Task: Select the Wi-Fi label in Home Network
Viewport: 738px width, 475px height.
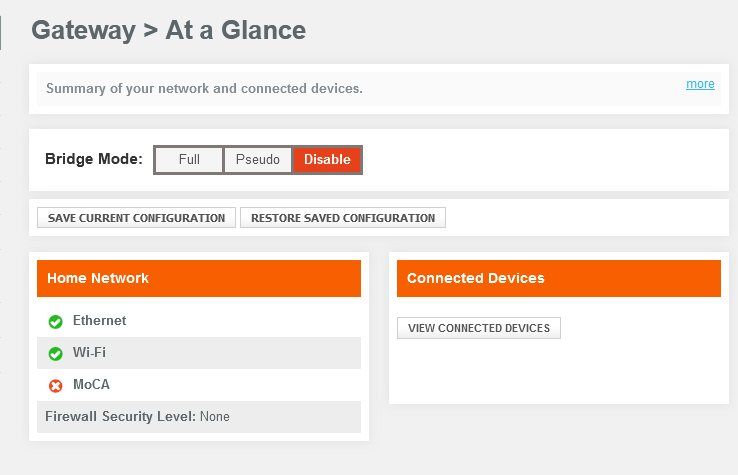Action: tap(89, 353)
